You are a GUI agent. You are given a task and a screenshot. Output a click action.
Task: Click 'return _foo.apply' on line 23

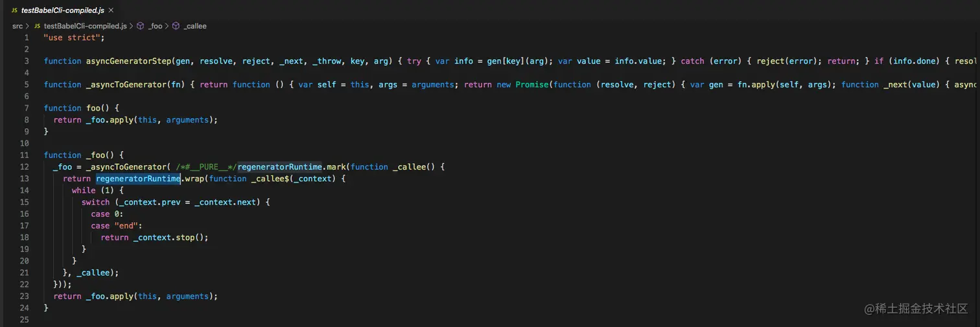(x=93, y=296)
